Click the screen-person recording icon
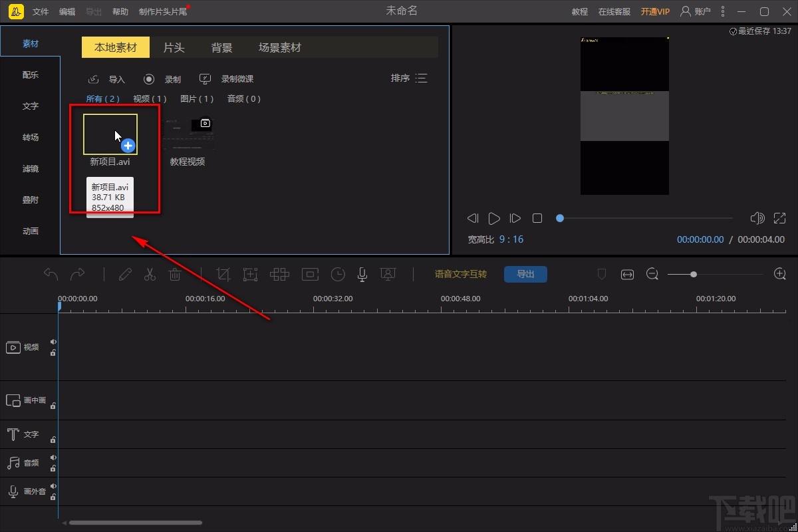This screenshot has height=532, width=798. [388, 274]
